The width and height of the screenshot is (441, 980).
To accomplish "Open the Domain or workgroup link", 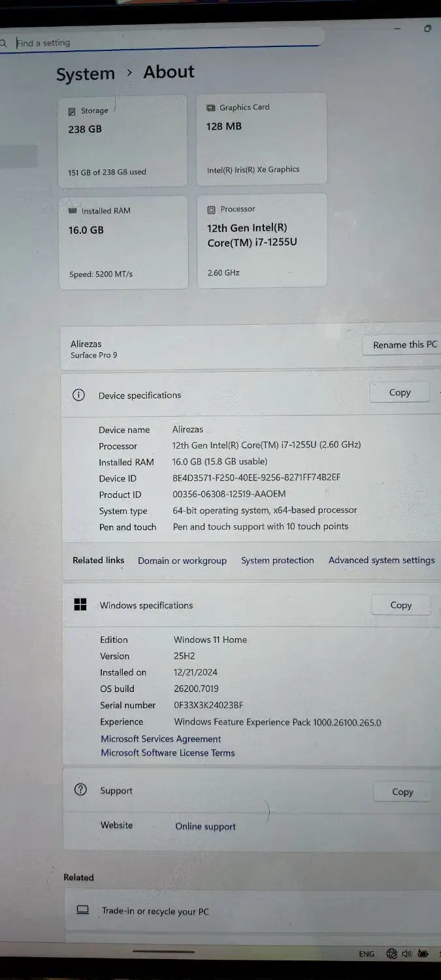I will pyautogui.click(x=182, y=561).
